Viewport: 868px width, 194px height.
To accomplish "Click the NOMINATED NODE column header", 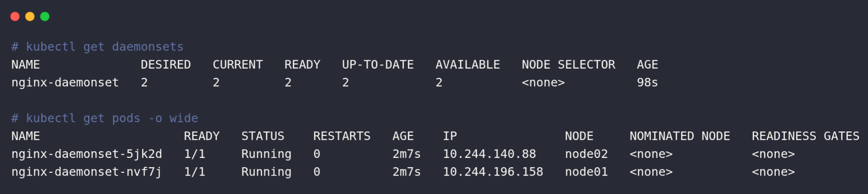I will coord(680,136).
